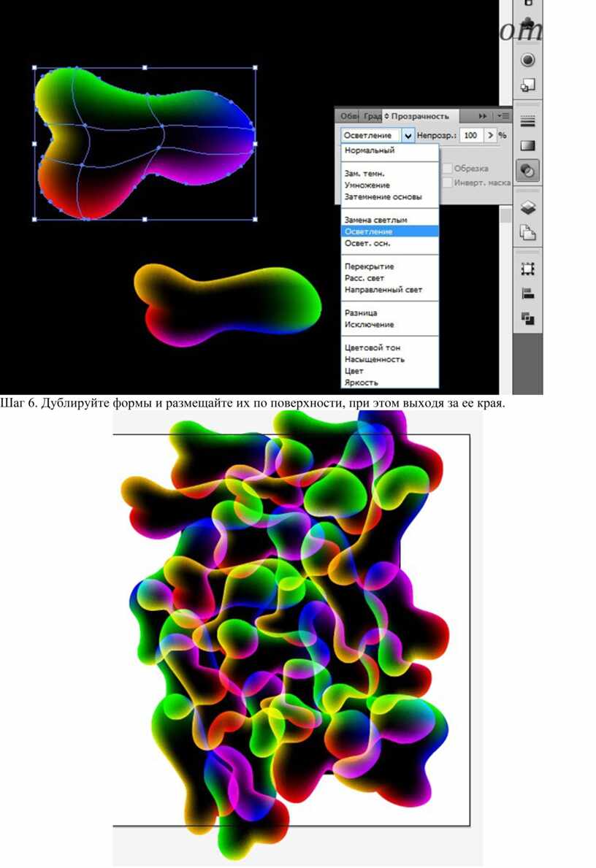Switch to the Обв stroke tab
Screen dimensions: 596x868
coord(350,116)
